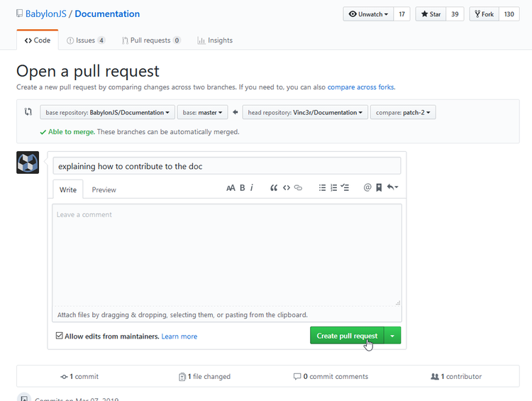The height and width of the screenshot is (401, 532).
Task: Apply italic formatting in comment toolbar
Action: (x=252, y=188)
